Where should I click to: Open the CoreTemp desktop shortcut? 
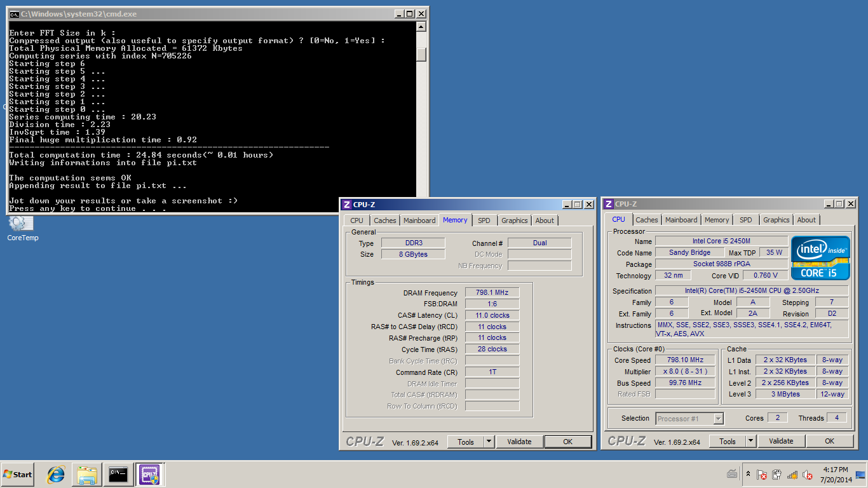click(22, 228)
